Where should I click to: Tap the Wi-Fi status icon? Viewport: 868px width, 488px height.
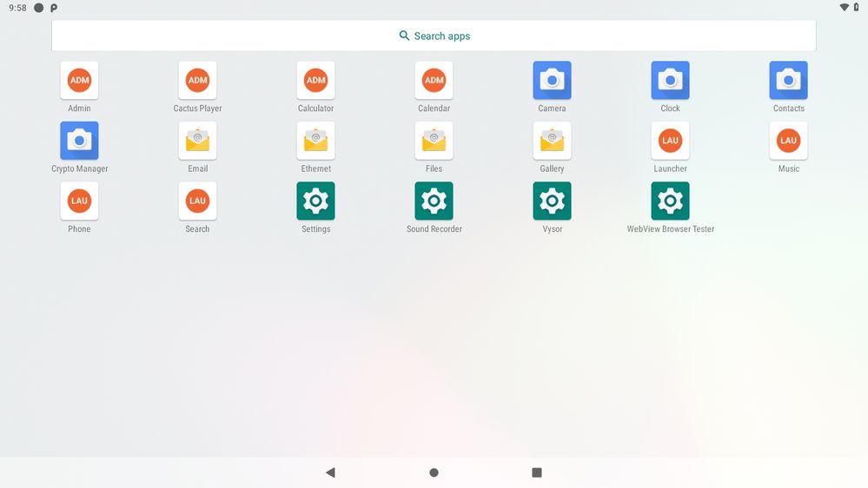(845, 7)
